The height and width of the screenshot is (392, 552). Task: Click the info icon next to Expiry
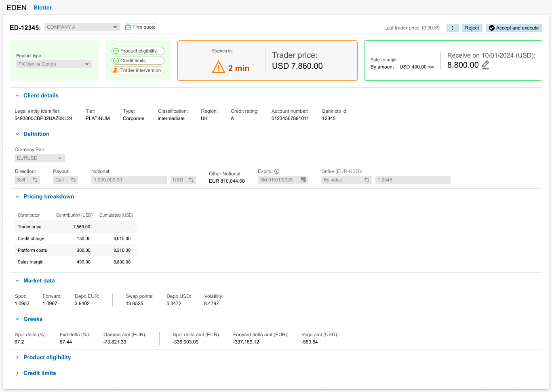[x=277, y=171]
